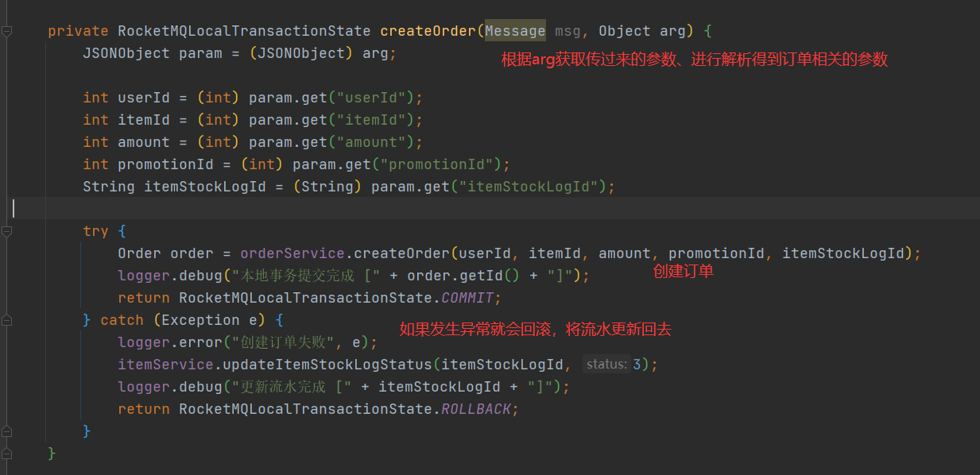Click the 'COMMIT' constant
Screen dimensions: 980x475
pyautogui.click(x=467, y=298)
